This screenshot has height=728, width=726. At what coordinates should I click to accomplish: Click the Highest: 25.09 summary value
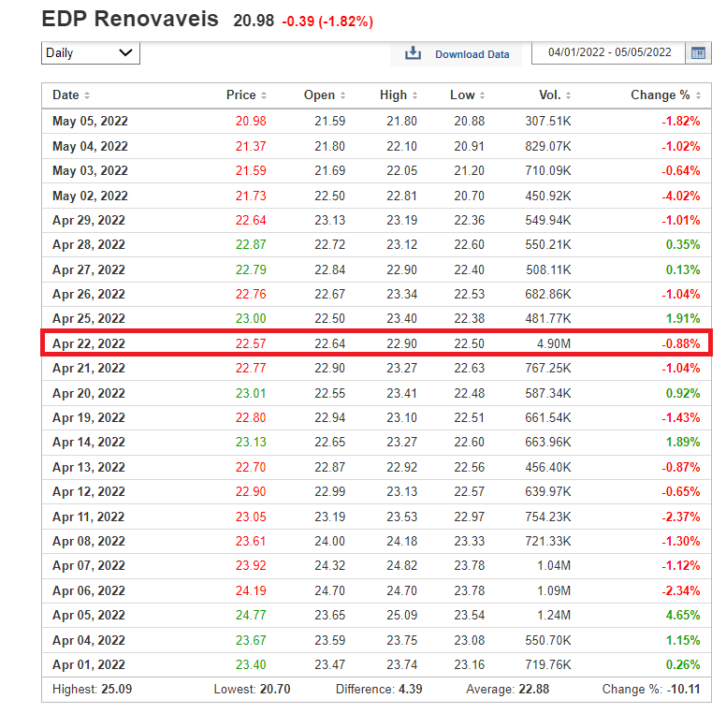coord(92,689)
